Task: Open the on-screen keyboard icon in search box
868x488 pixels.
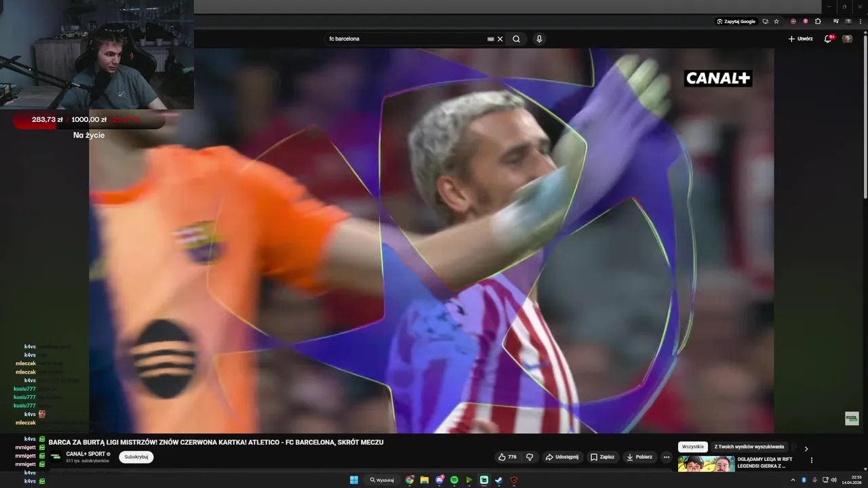Action: [490, 39]
